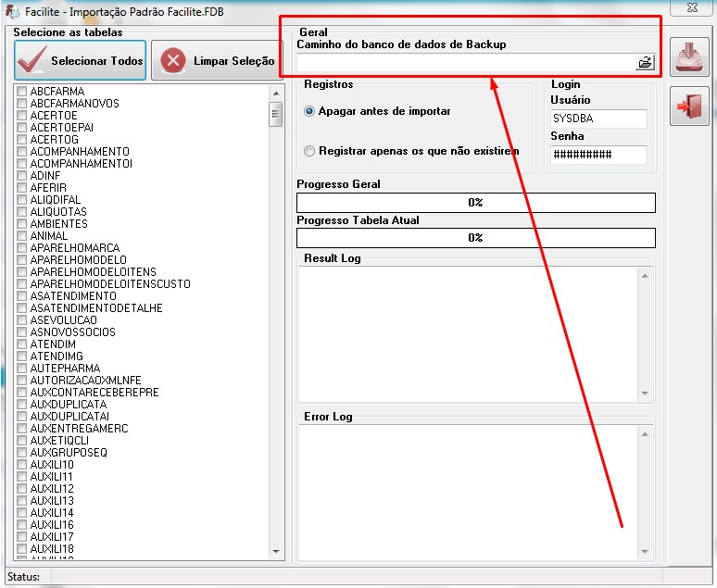Check the APARELHOMODELOITENSCUSTO checkbox
This screenshot has height=588, width=717.
click(x=21, y=283)
